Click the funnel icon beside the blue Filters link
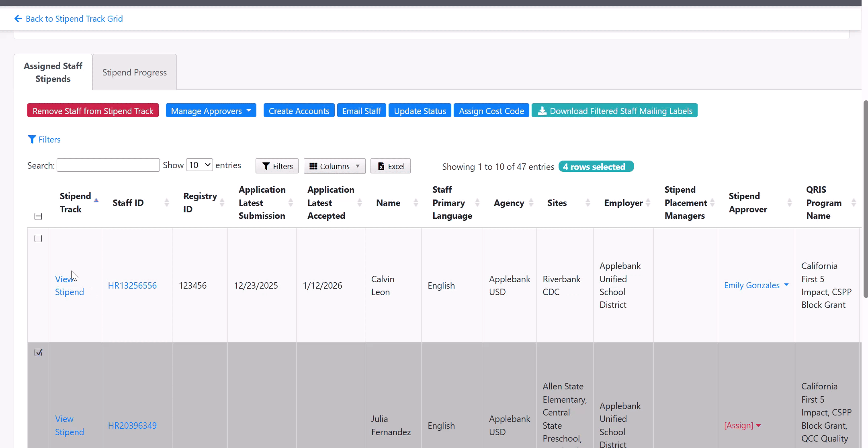 [x=32, y=139]
